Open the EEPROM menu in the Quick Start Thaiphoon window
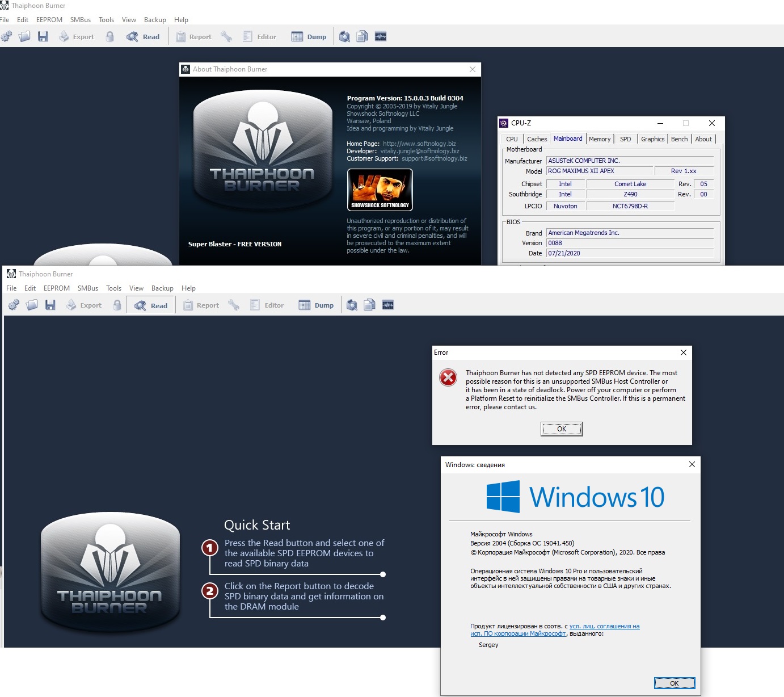This screenshot has height=697, width=784. [57, 288]
